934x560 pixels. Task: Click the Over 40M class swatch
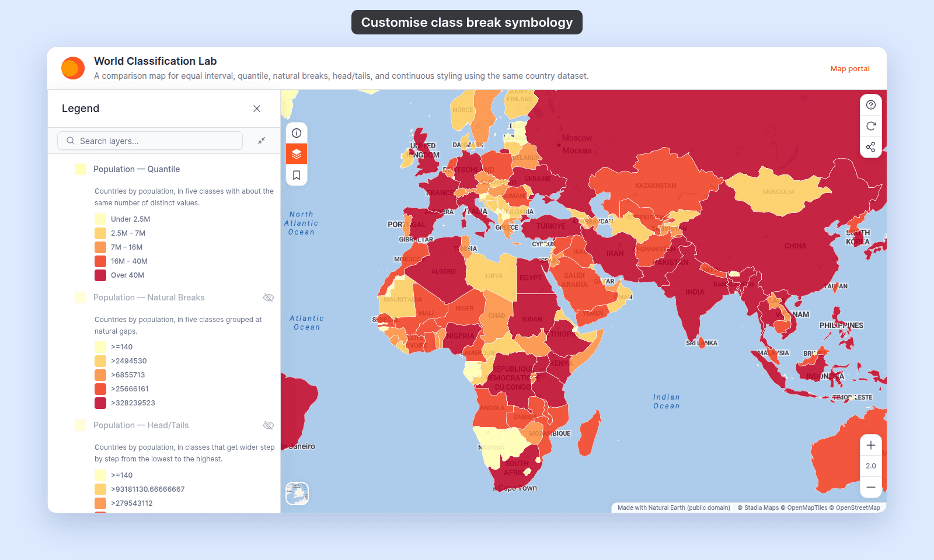tap(100, 275)
